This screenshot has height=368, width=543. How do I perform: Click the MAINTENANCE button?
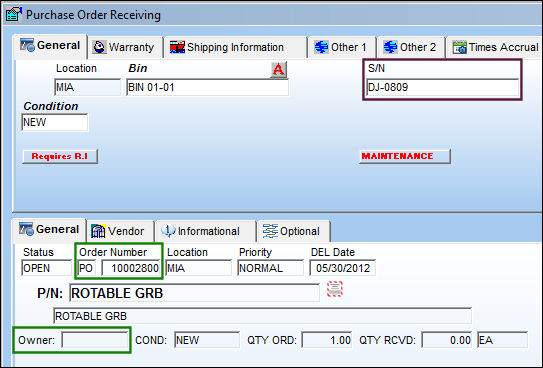(404, 156)
